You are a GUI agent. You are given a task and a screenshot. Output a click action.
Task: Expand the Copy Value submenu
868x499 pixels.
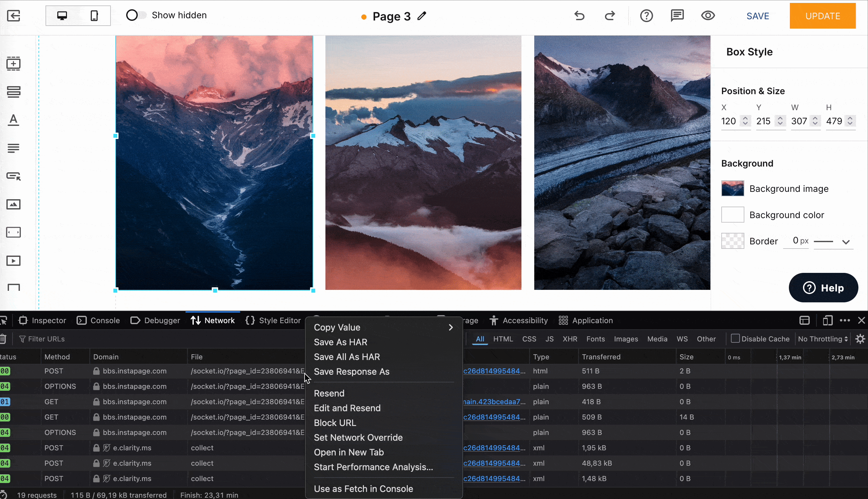pos(384,327)
